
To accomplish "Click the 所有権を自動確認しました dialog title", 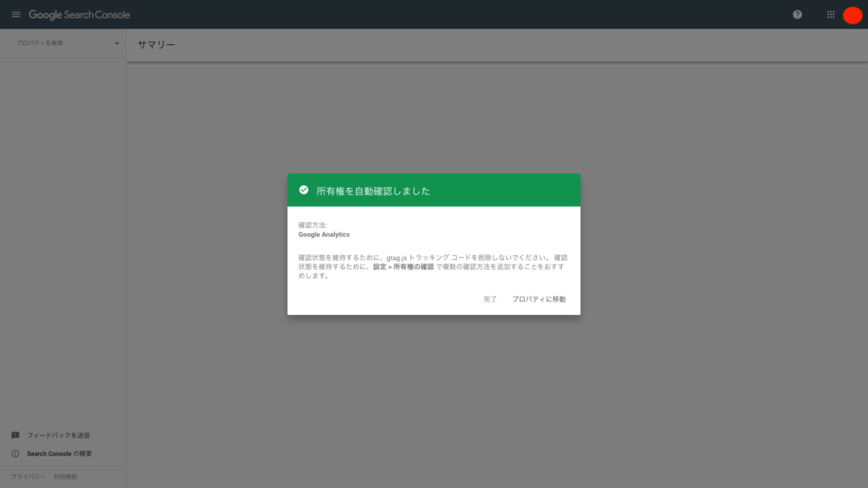I will 373,191.
